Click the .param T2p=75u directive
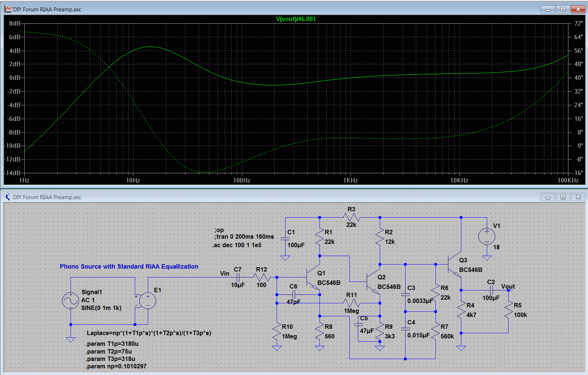This screenshot has height=375, width=588. (x=109, y=351)
